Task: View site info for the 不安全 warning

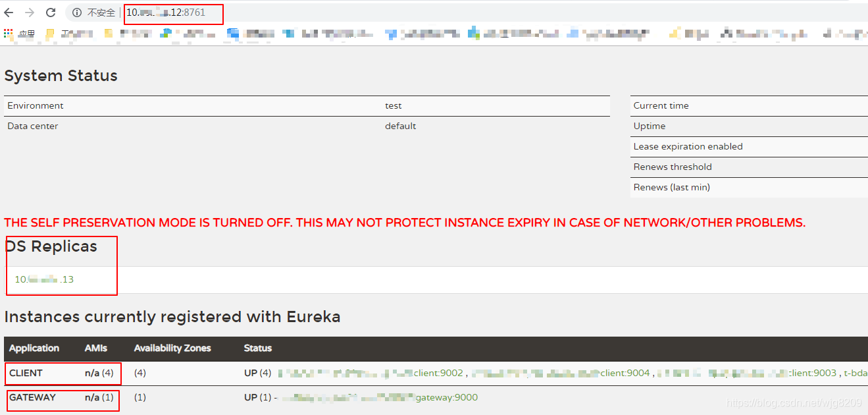Action: (93, 13)
